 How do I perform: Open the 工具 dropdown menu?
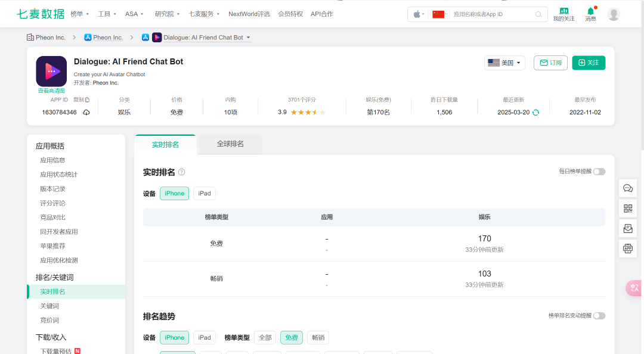pyautogui.click(x=107, y=14)
